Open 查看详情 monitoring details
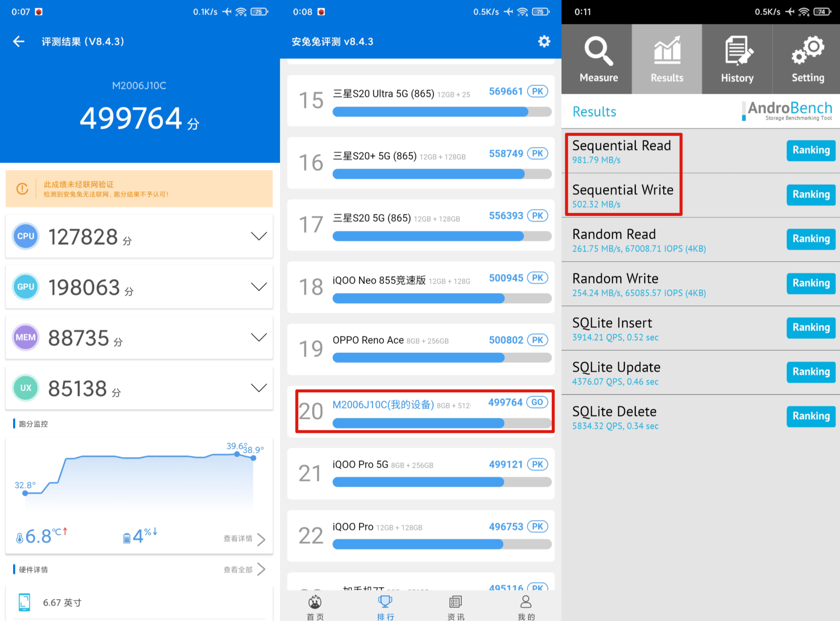Screen dimensions: 840x621 (244, 539)
